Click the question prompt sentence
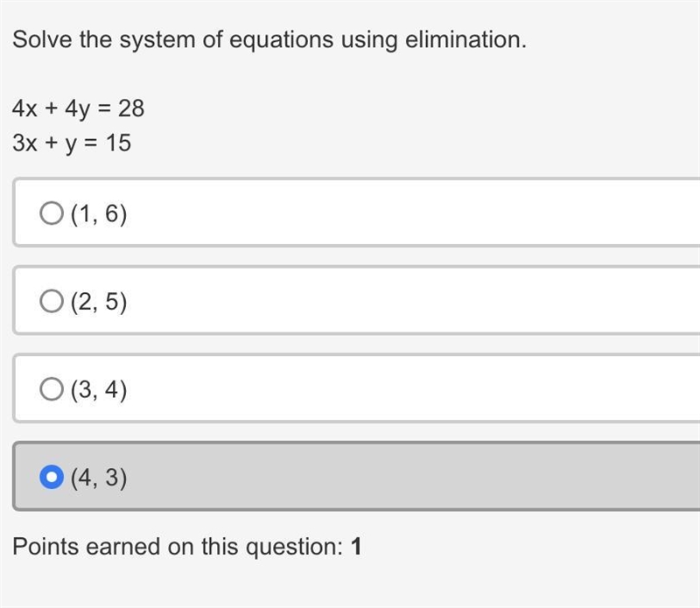 pyautogui.click(x=269, y=39)
